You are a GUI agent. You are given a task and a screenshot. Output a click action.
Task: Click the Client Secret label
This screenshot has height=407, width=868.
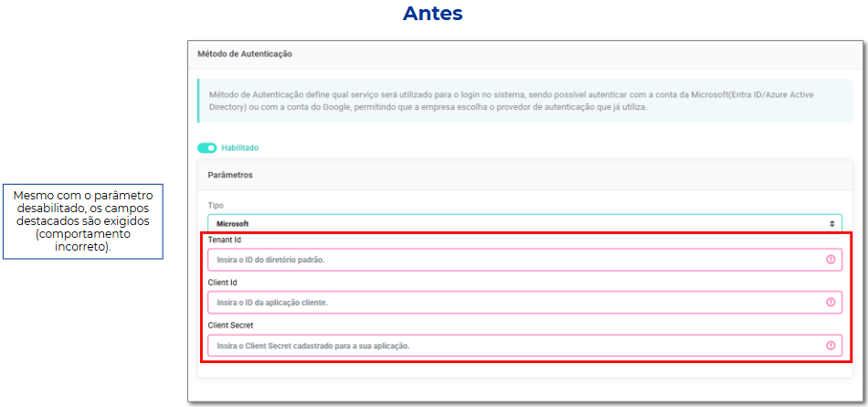tap(230, 325)
